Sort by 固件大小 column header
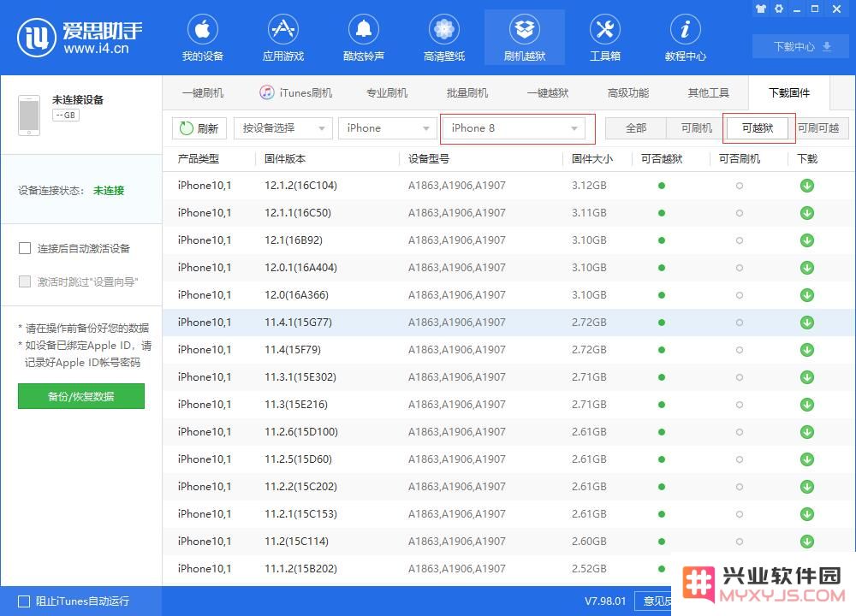 coord(592,159)
